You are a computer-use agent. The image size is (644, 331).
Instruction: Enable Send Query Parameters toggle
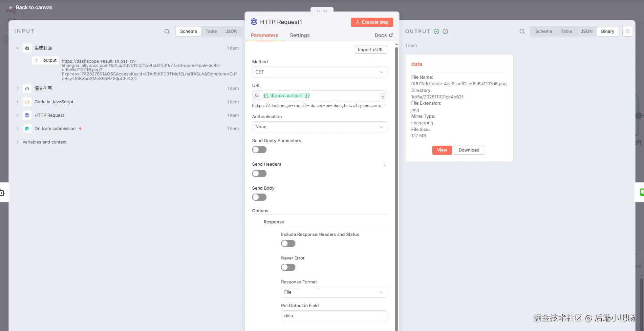[259, 150]
